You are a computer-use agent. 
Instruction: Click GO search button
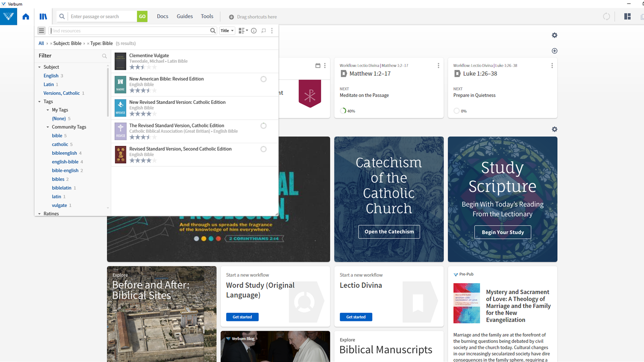(142, 16)
